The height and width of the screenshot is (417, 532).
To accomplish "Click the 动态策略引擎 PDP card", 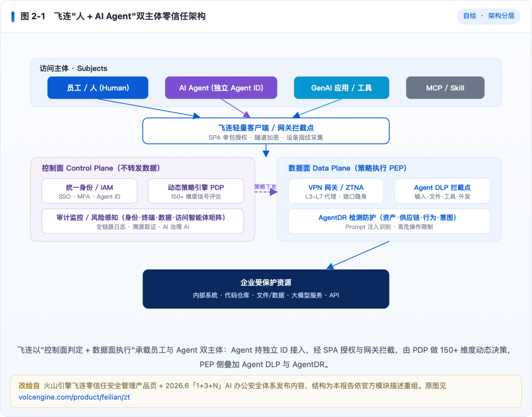I will [196, 191].
